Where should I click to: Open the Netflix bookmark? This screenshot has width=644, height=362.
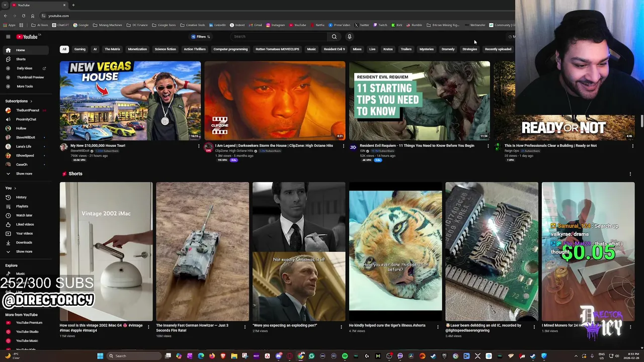(x=317, y=25)
